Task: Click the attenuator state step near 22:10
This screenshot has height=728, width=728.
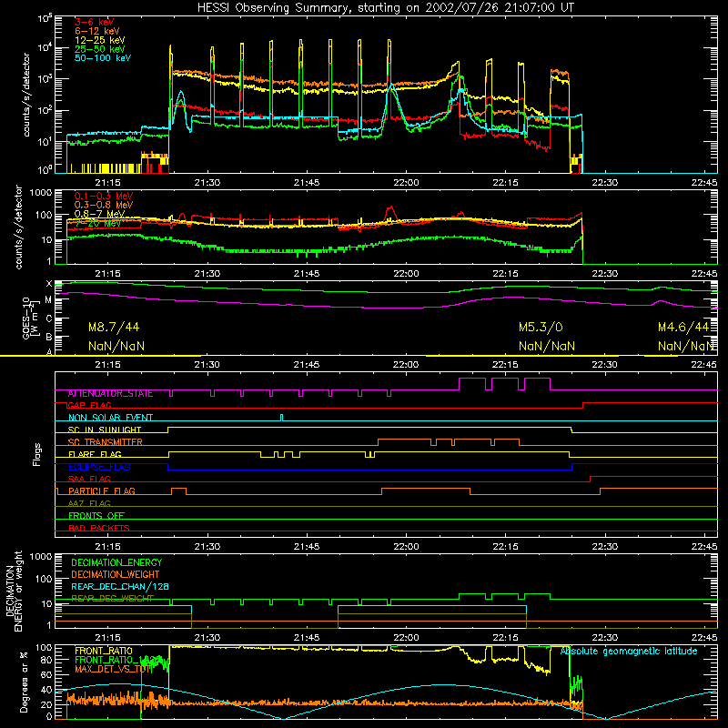Action: (x=472, y=379)
